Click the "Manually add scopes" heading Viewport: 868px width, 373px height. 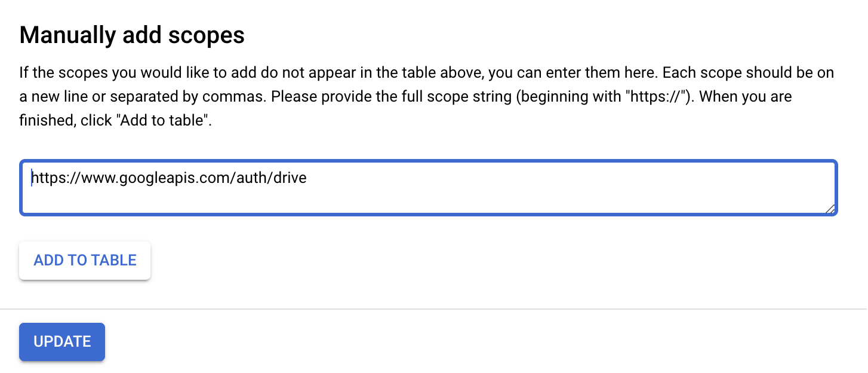132,35
